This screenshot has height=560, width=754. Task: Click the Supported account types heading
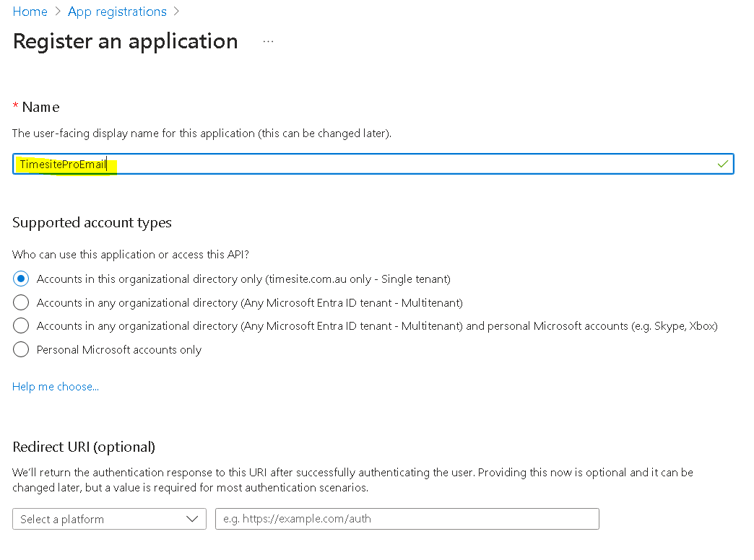[92, 222]
